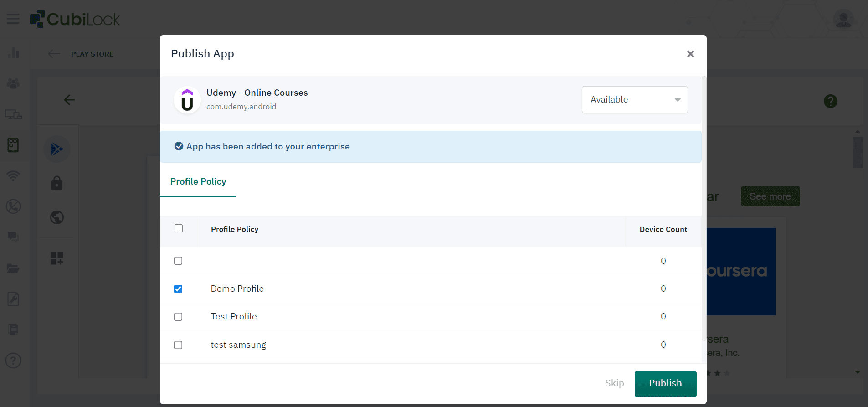Image resolution: width=868 pixels, height=407 pixels.
Task: Click the back arrow in the store panel
Action: 69,100
